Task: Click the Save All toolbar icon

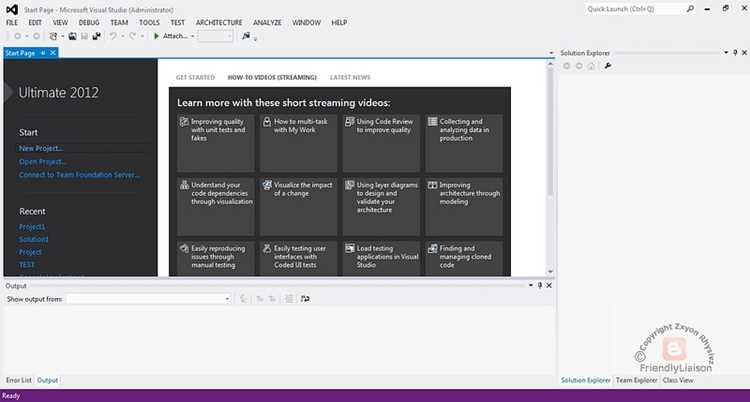Action: 97,36
